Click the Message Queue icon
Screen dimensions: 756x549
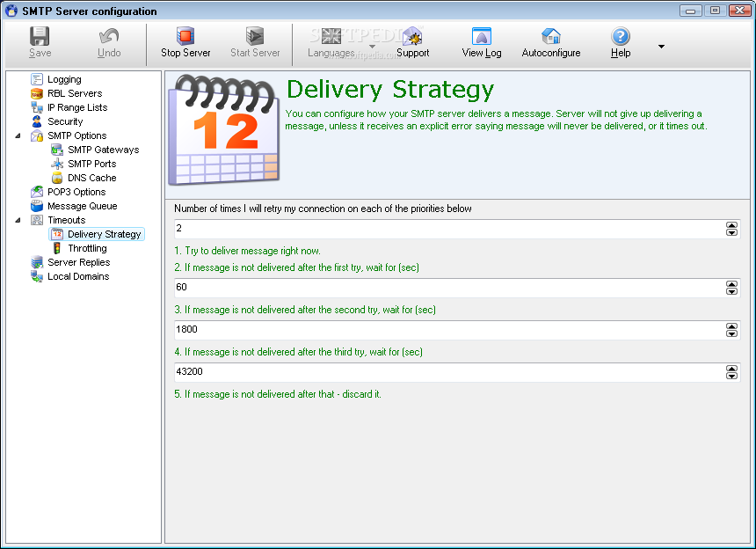37,206
